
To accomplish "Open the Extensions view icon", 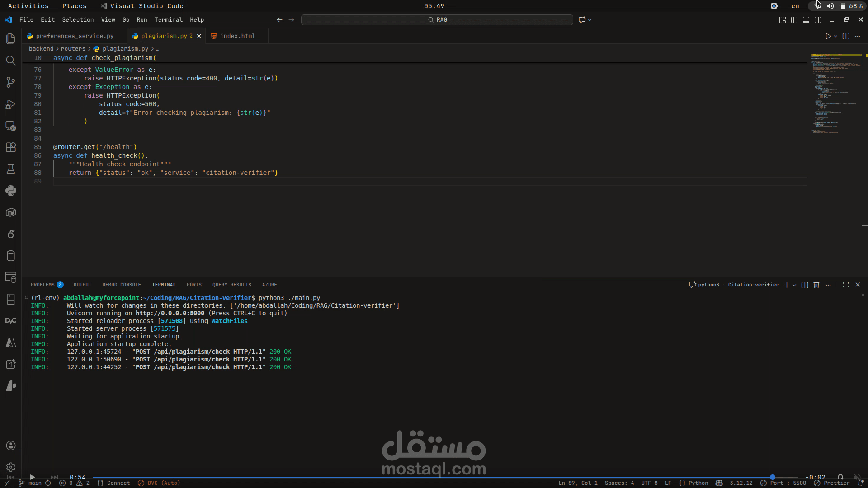I will [x=11, y=147].
